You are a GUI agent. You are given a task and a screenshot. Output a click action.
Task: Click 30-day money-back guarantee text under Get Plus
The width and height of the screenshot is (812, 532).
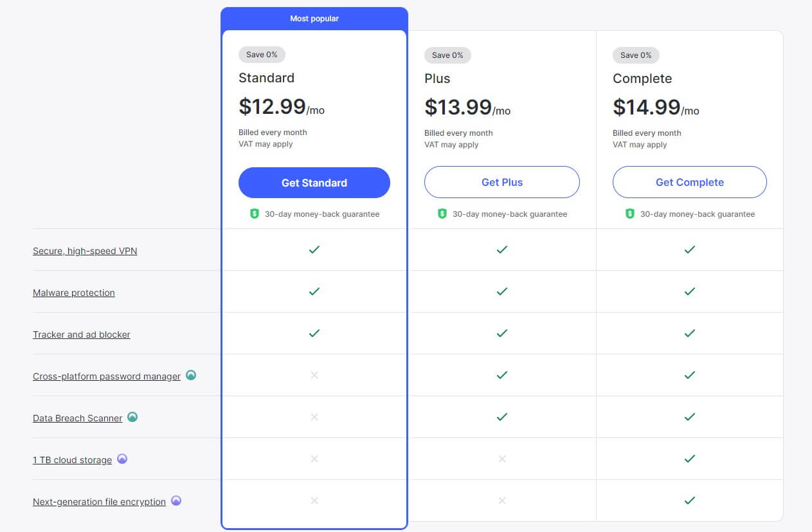pos(510,214)
